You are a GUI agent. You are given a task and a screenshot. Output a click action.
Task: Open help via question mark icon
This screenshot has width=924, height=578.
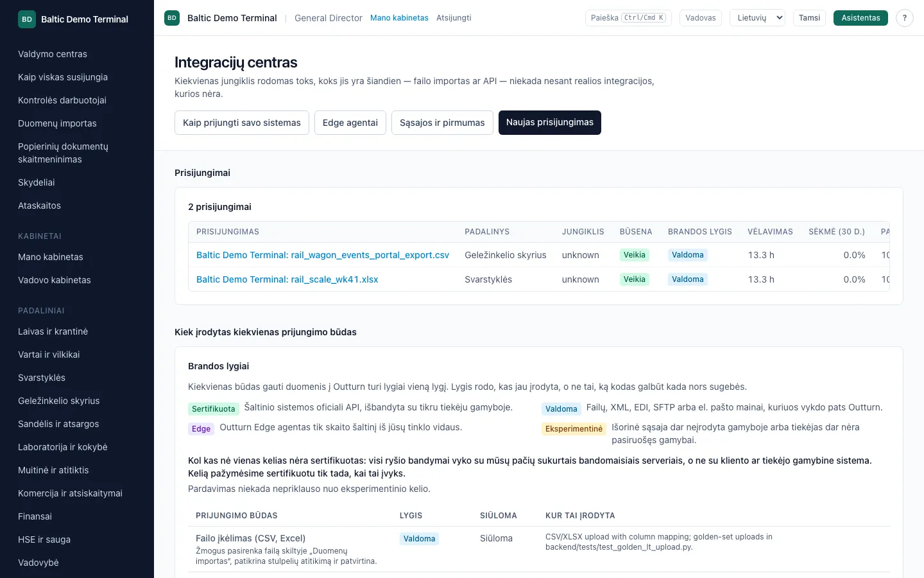pos(904,18)
